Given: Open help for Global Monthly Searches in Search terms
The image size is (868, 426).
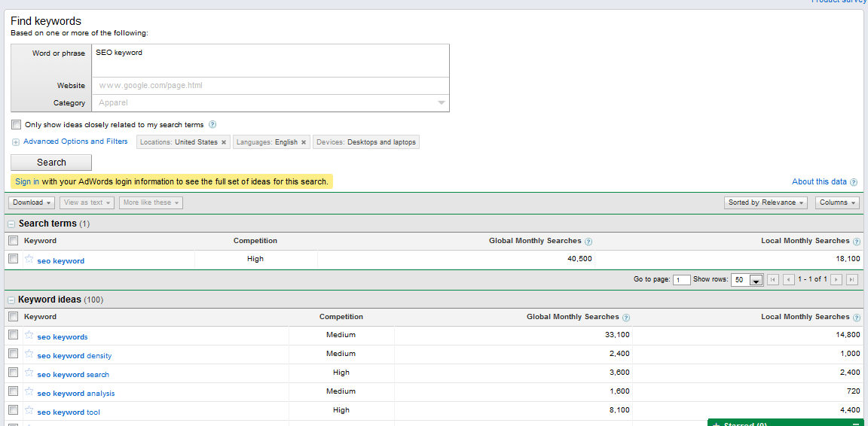Looking at the screenshot, I should [x=588, y=242].
